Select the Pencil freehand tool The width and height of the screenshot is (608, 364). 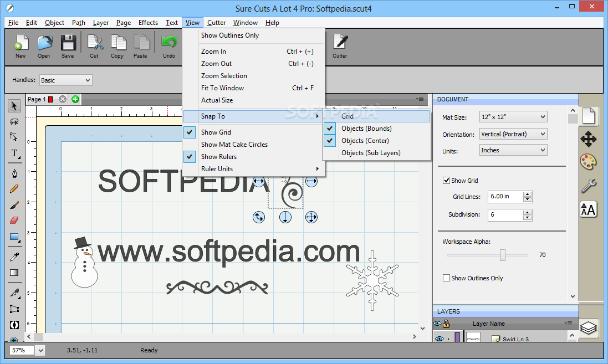[14, 189]
